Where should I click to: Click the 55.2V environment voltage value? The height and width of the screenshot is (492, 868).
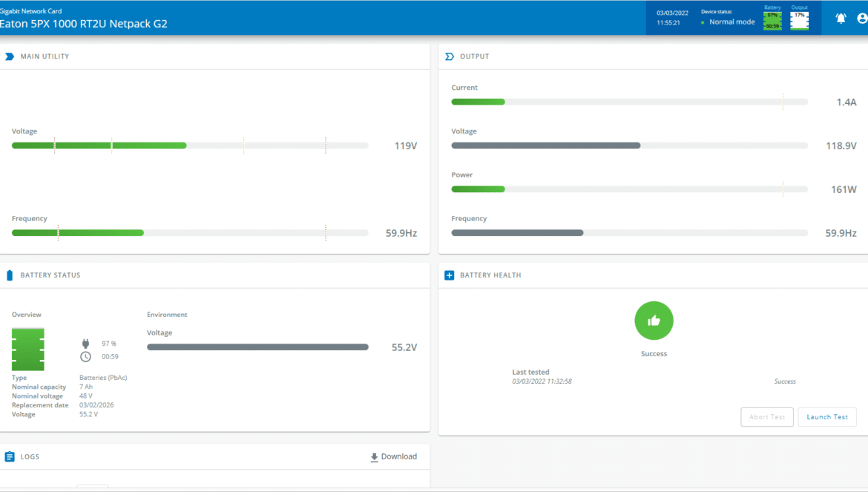point(404,347)
